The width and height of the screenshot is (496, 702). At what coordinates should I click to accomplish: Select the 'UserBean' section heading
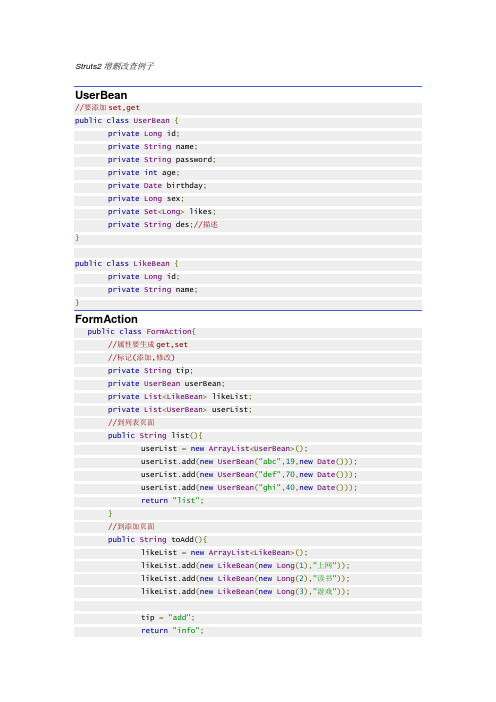click(101, 95)
